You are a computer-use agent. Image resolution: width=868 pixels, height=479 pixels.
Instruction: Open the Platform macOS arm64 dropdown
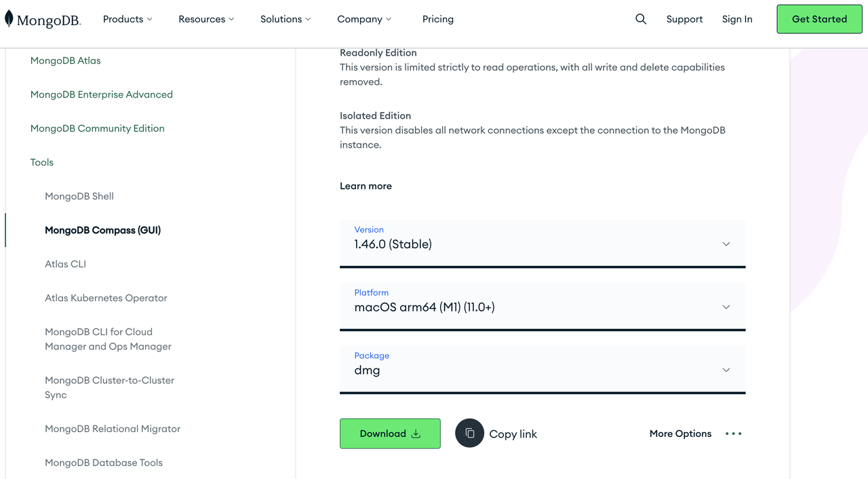542,307
